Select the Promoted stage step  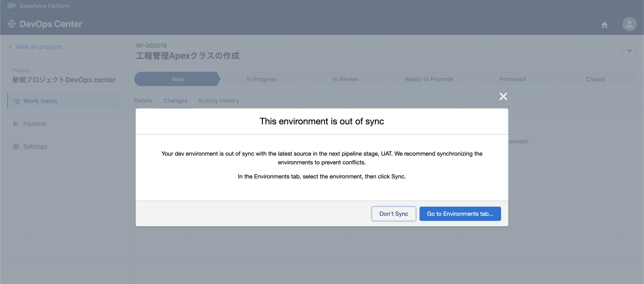[x=512, y=79]
